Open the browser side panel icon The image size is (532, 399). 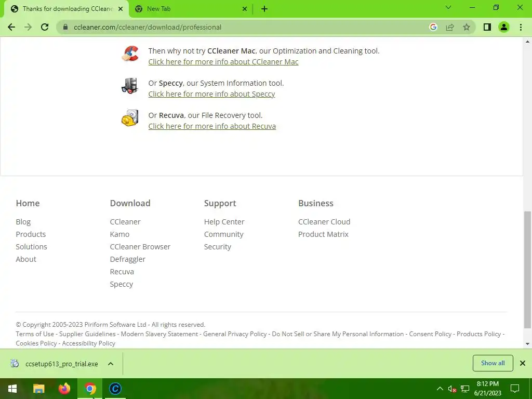[x=487, y=27]
